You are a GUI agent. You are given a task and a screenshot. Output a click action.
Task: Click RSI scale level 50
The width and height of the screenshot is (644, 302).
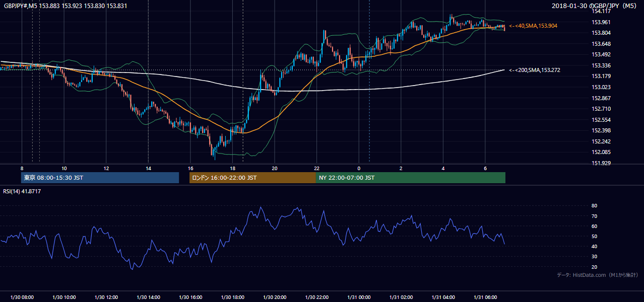coord(595,236)
